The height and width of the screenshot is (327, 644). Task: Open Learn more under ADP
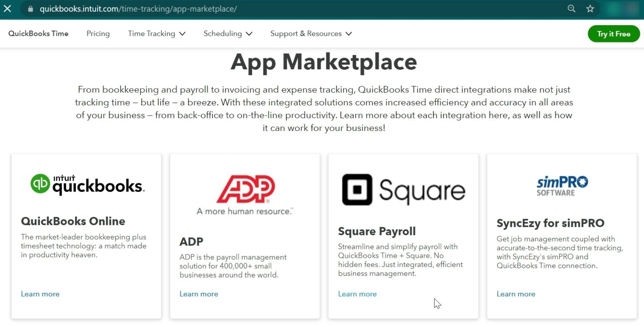click(199, 294)
